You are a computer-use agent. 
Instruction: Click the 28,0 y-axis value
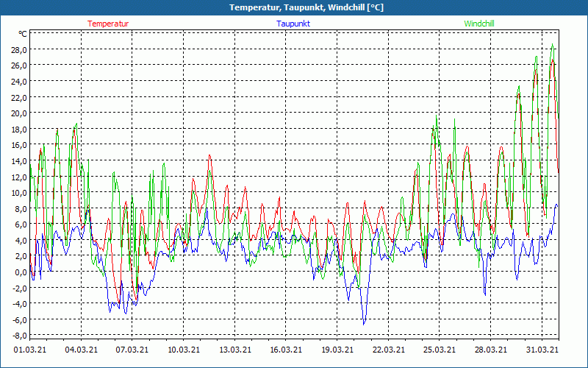20,50
